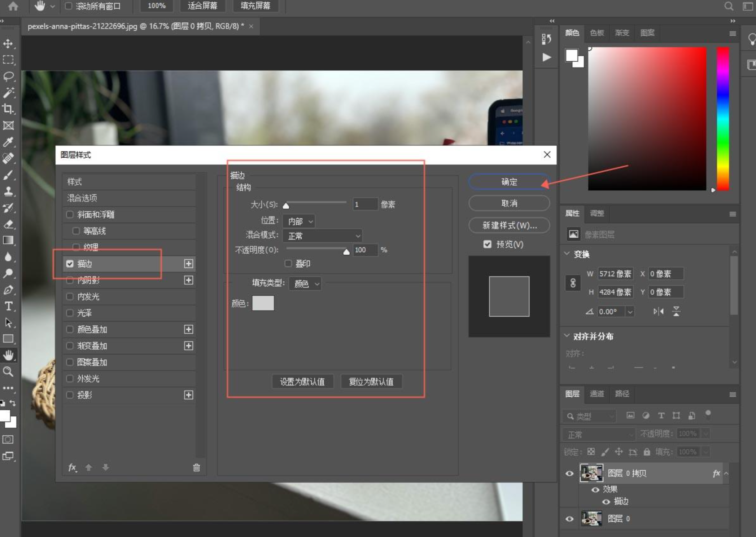Toggle the 叠印 overprint checkbox
756x537 pixels.
288,263
